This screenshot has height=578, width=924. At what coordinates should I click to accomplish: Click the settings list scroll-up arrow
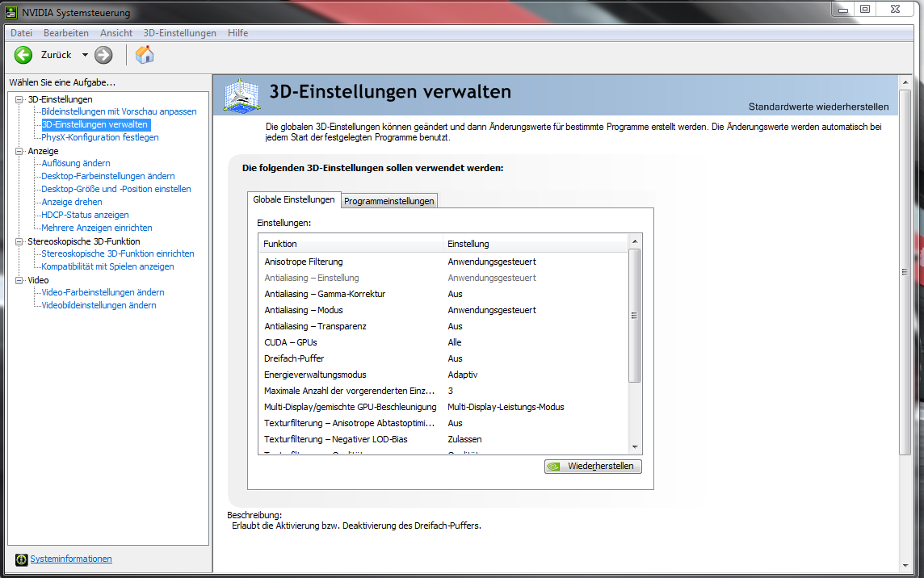click(x=635, y=241)
